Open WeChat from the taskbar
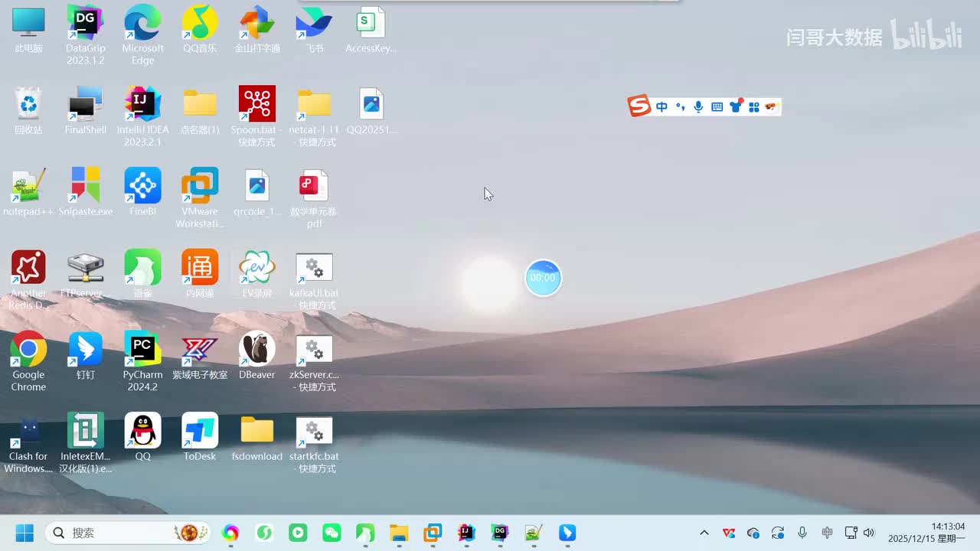 pos(332,533)
